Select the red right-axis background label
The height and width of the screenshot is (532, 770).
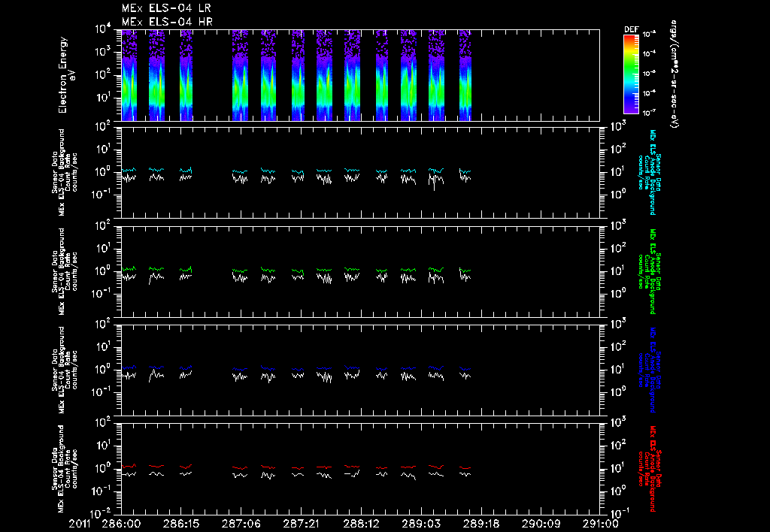click(x=649, y=469)
